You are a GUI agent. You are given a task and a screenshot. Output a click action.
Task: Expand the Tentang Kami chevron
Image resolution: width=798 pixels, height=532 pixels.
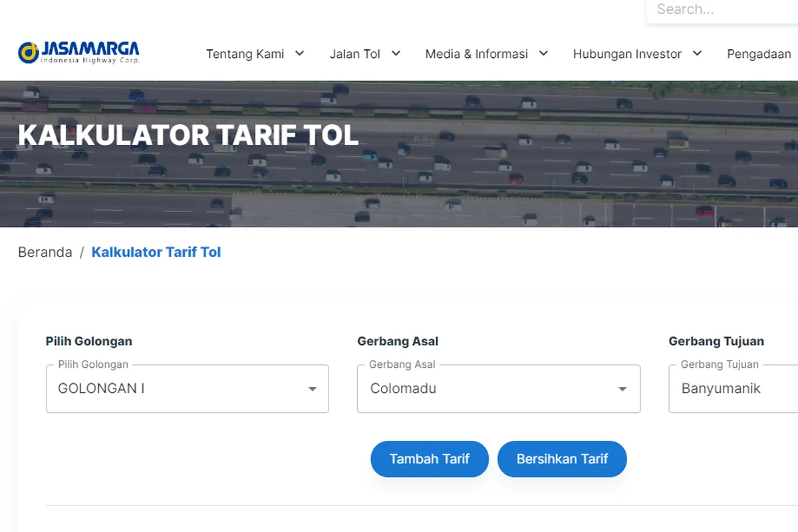point(299,53)
